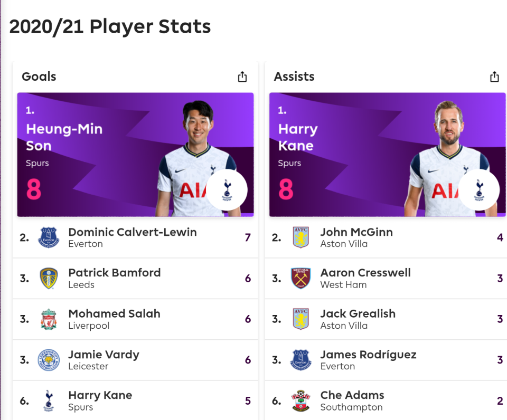Click the Southampton crest beside Che Adams
Viewport: 507px width, 420px height.
click(x=301, y=401)
